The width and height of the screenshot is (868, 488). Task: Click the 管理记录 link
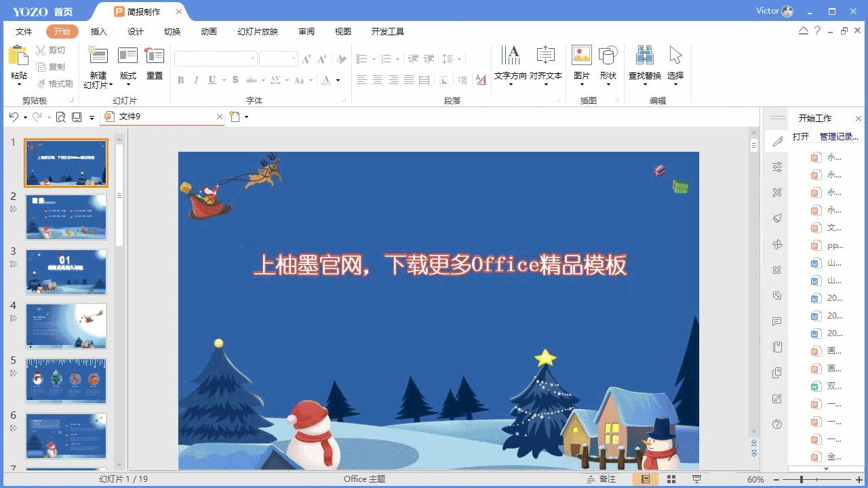click(840, 137)
